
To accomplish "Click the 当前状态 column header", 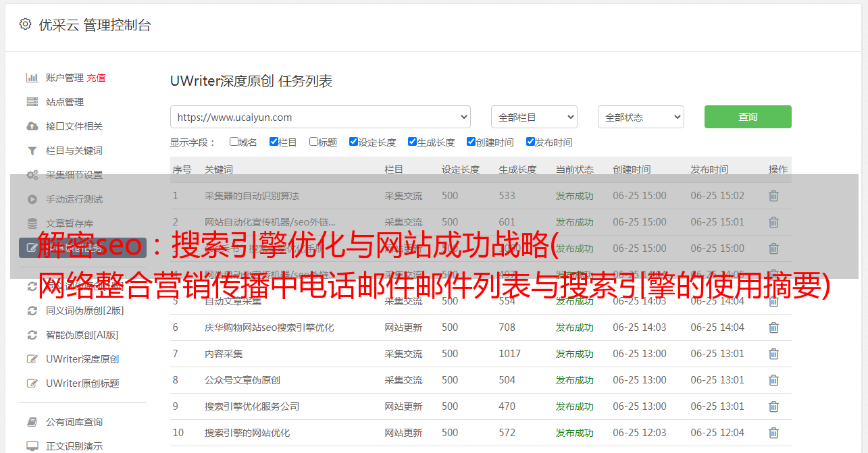I will 575,169.
